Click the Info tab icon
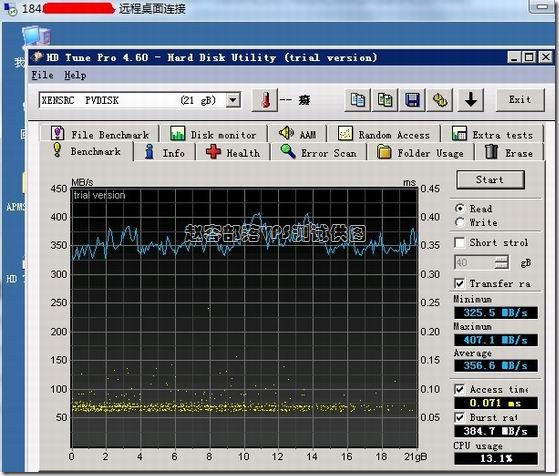 (150, 152)
